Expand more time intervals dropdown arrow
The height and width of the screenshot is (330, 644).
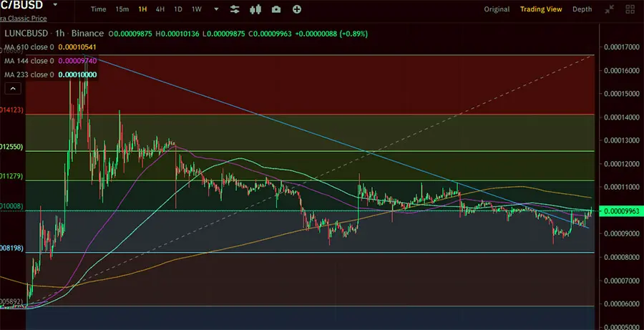point(216,9)
